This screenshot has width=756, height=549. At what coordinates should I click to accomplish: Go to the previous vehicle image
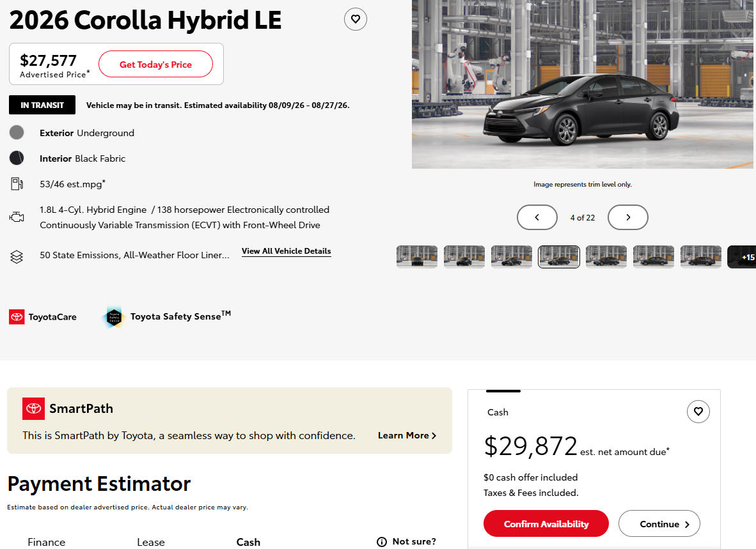click(x=537, y=217)
